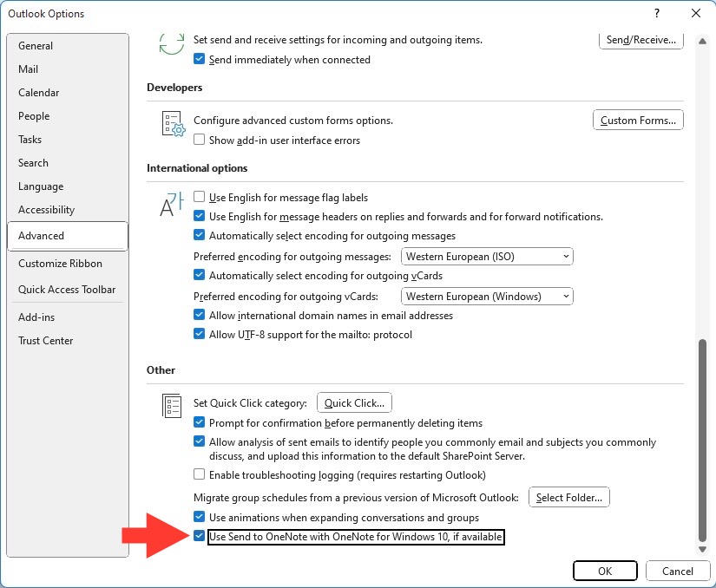
Task: Click the Select Folder button
Action: coord(569,497)
